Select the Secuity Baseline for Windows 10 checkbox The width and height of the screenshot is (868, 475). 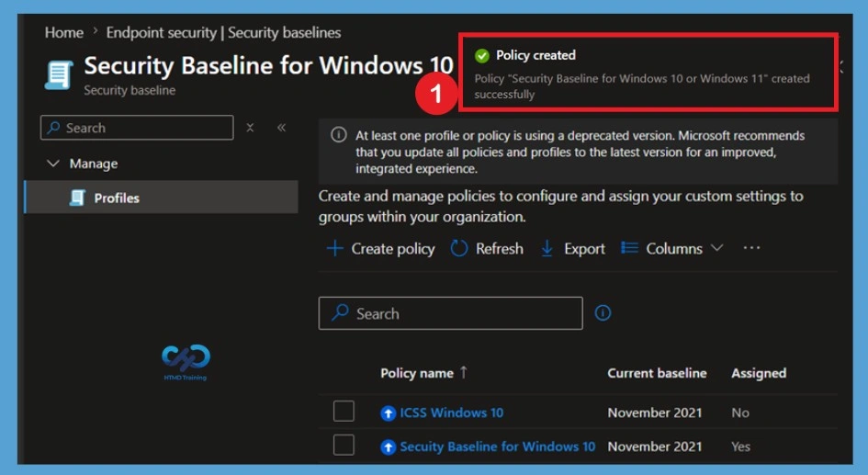click(x=344, y=445)
